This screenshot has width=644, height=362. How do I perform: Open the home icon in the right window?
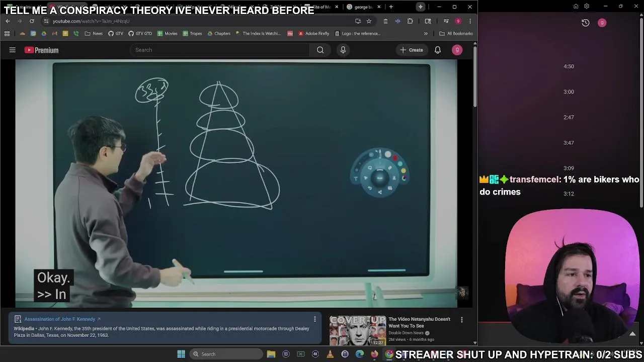tap(576, 7)
